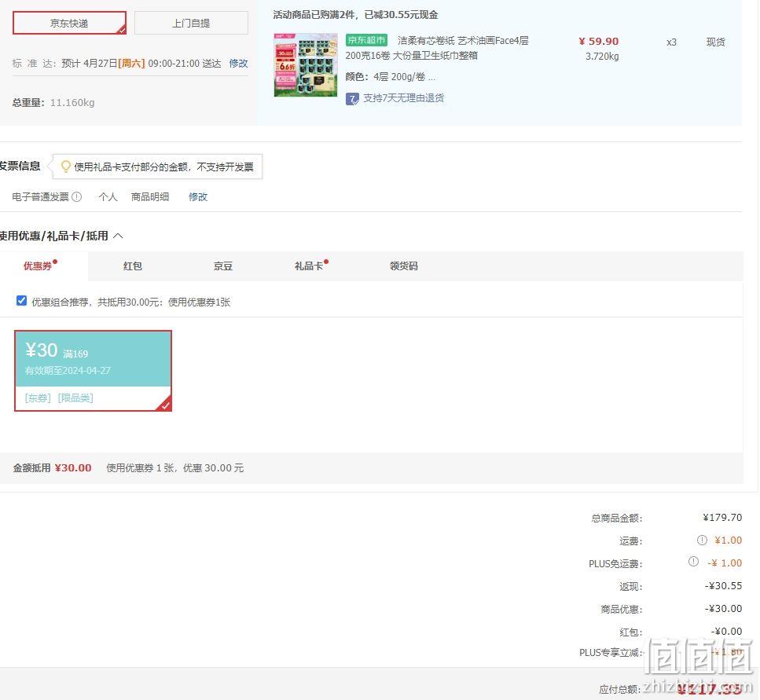This screenshot has width=760, height=700.
Task: Toggle the ¥30 满169 coupon card
Action: coord(93,371)
